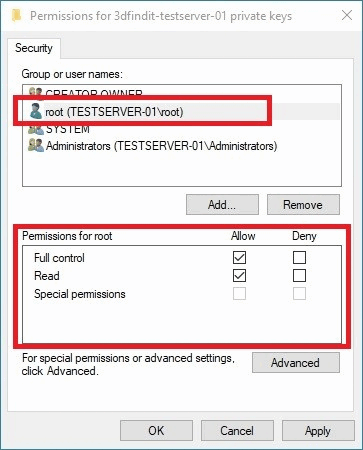Click Allow checkbox for Special permissions
This screenshot has height=450, width=363.
coord(239,294)
